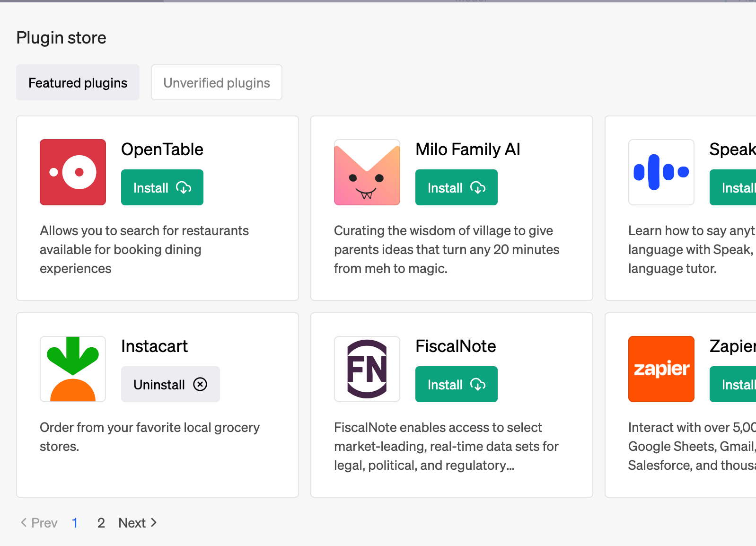Viewport: 756px width, 546px height.
Task: Click the FiscalNote description text
Action: coord(446,446)
